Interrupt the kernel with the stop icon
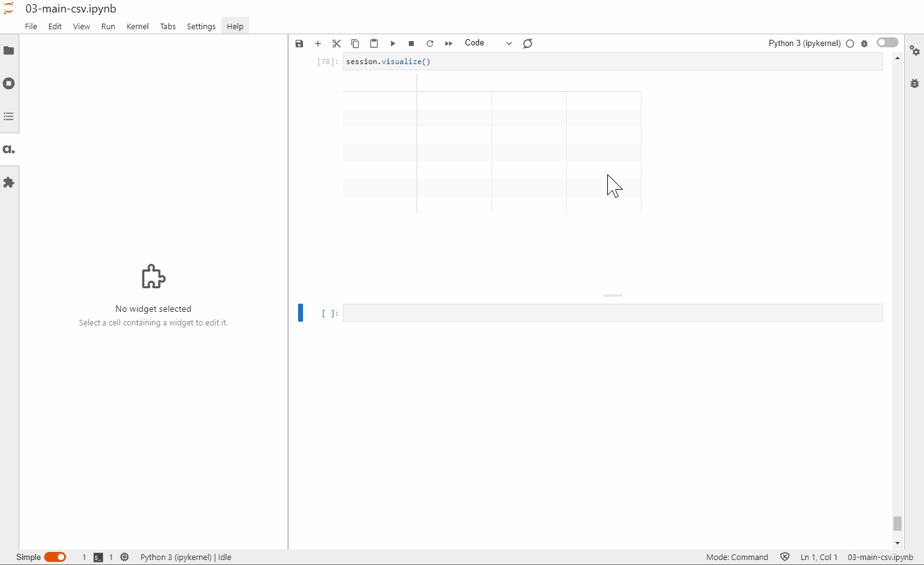The height and width of the screenshot is (565, 924). 411,44
